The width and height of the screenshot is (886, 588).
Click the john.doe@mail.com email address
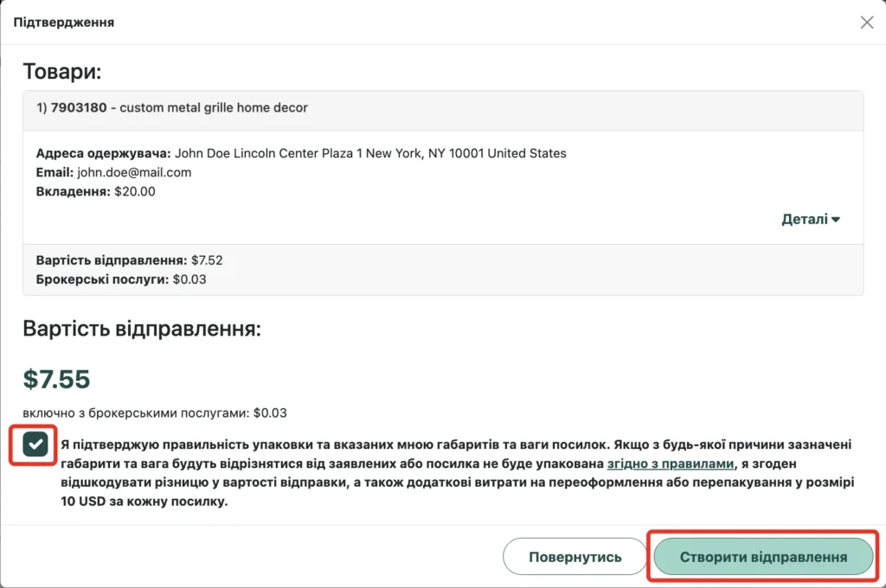pyautogui.click(x=134, y=172)
